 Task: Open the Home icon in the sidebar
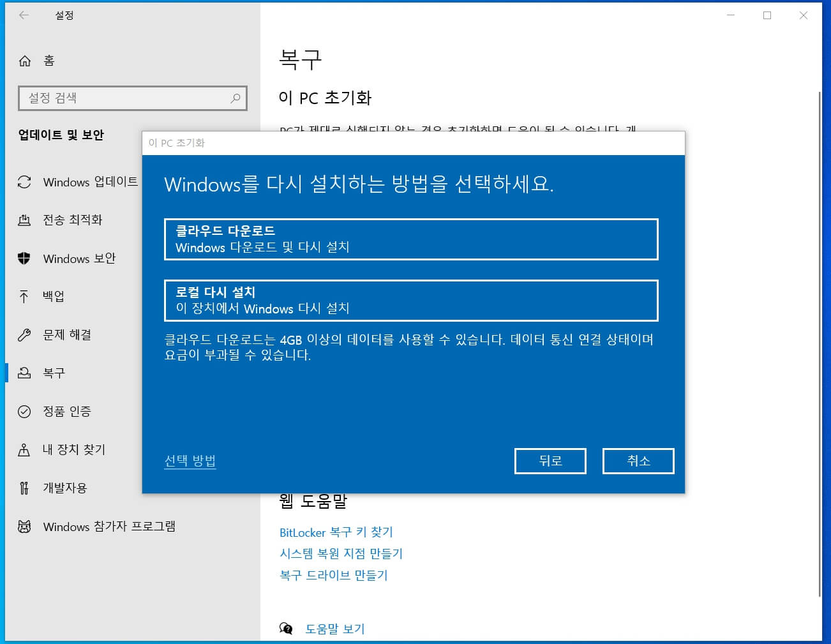tap(25, 60)
